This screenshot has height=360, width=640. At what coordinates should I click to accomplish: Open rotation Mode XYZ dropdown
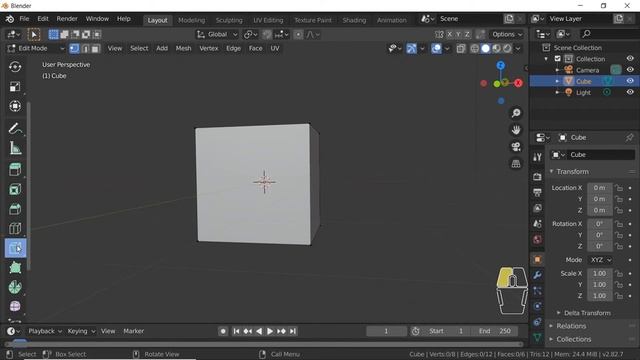(600, 260)
